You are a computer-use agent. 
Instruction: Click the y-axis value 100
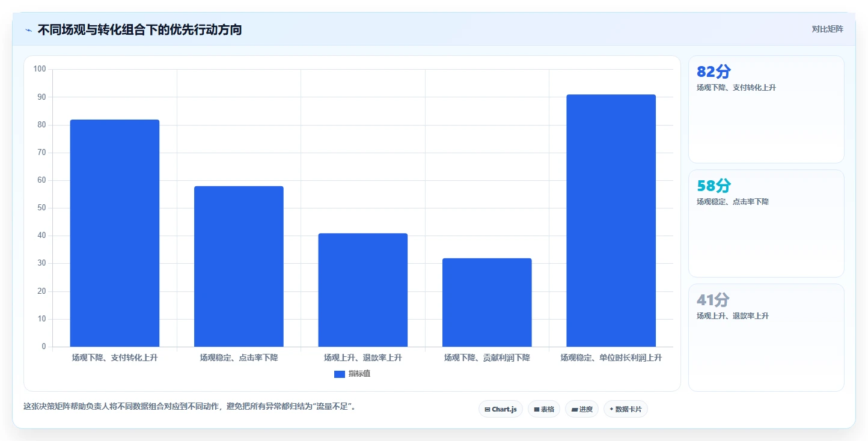(x=40, y=69)
